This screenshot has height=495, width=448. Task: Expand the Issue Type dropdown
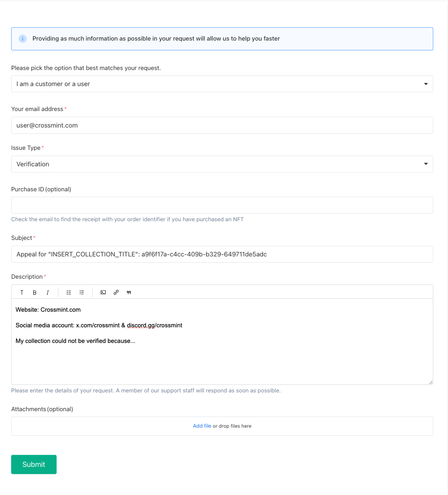click(222, 164)
